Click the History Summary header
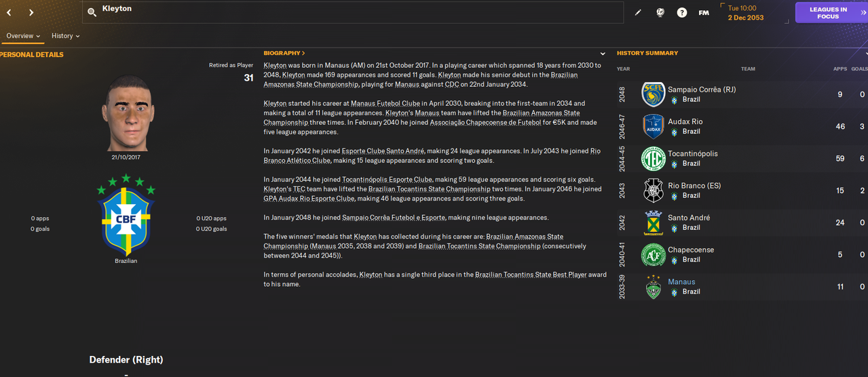This screenshot has width=868, height=377. [x=647, y=53]
